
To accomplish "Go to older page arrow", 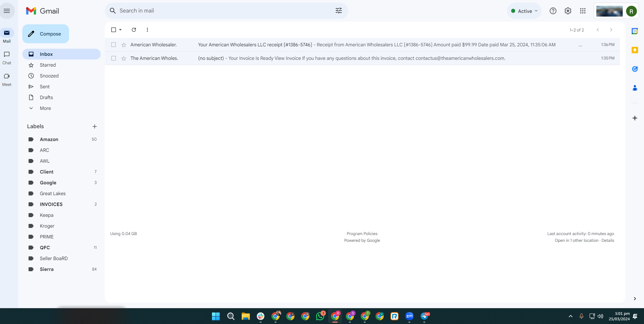I will click(611, 30).
